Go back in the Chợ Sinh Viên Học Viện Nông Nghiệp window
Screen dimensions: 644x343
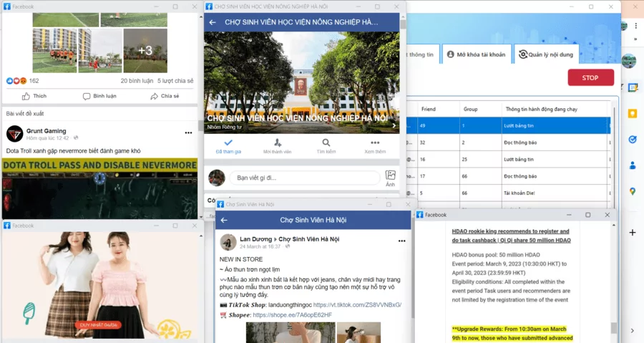(x=213, y=22)
